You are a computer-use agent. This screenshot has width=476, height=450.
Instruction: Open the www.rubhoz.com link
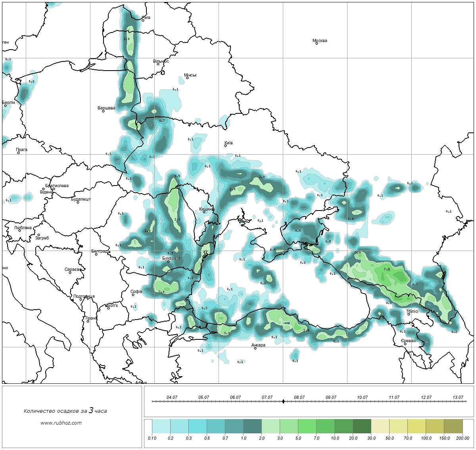click(x=61, y=423)
